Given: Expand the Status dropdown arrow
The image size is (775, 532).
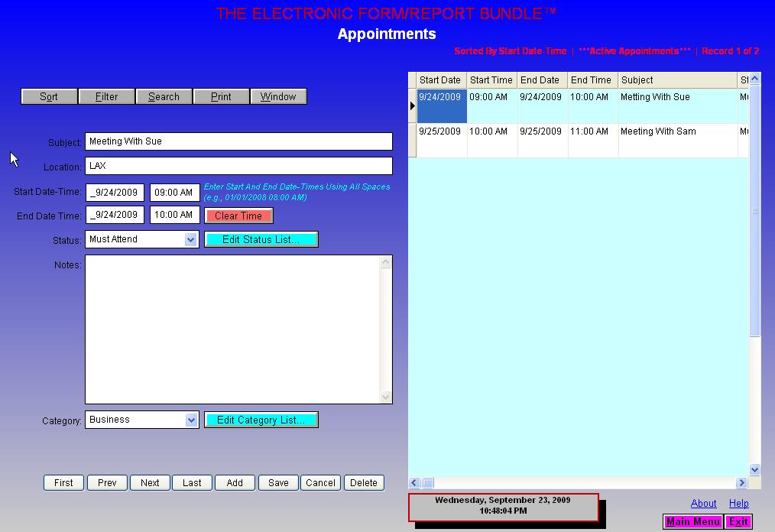Looking at the screenshot, I should coord(191,240).
